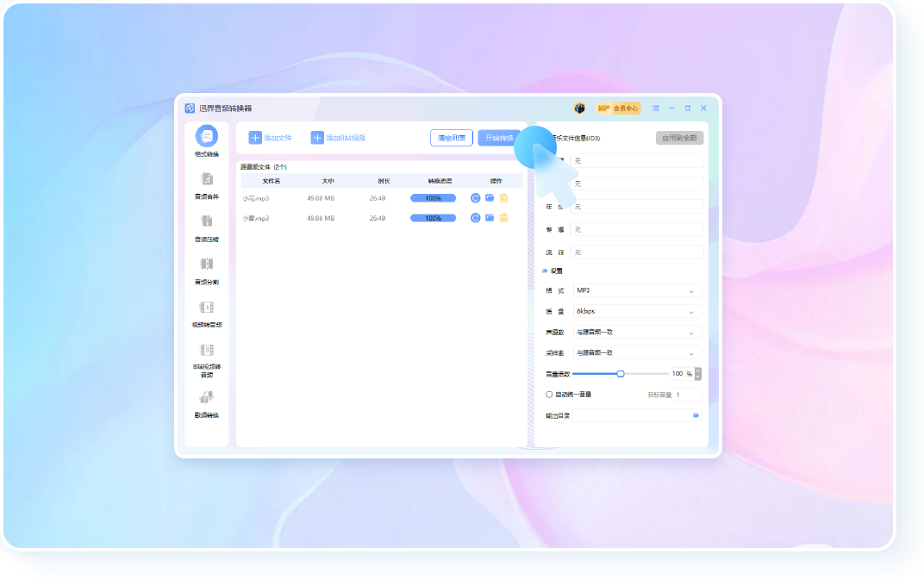Open the 采样率 dropdown
This screenshot has width=924, height=579.
[637, 352]
